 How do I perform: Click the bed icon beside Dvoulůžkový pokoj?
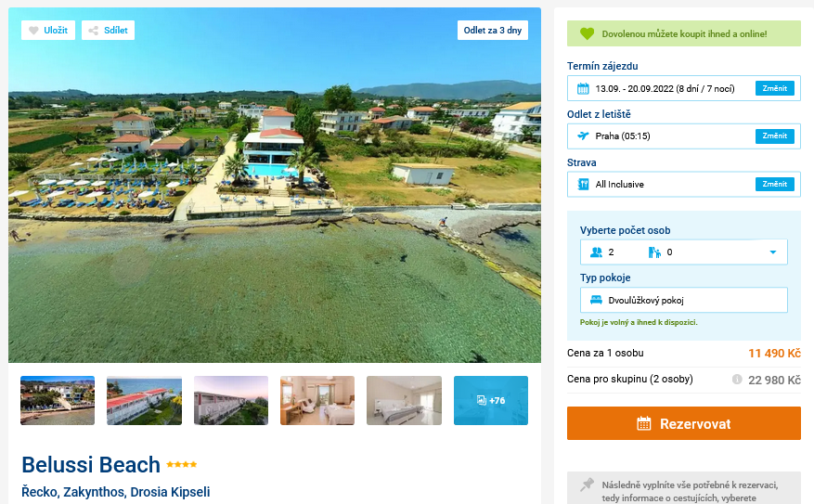click(x=596, y=300)
